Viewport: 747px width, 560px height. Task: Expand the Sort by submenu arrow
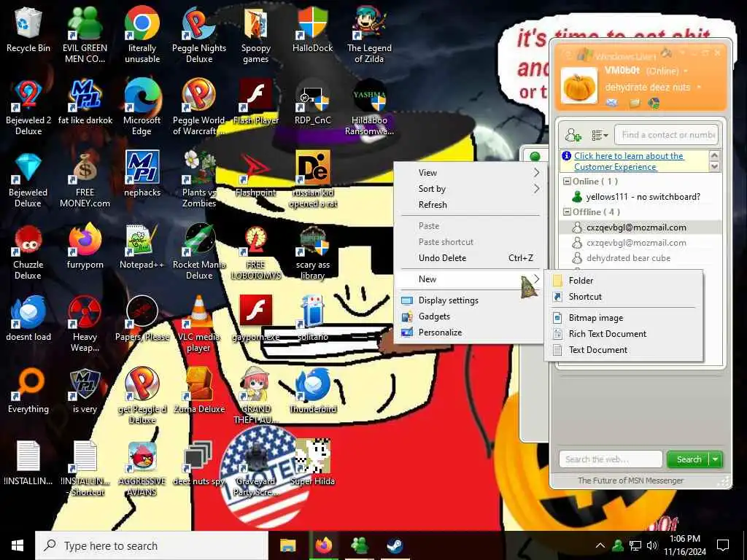point(536,189)
